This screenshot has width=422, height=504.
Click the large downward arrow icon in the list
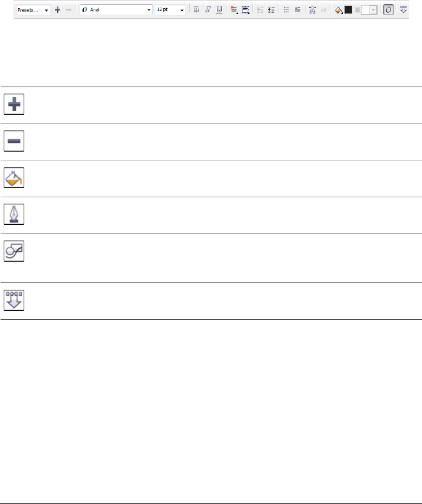pos(14,301)
